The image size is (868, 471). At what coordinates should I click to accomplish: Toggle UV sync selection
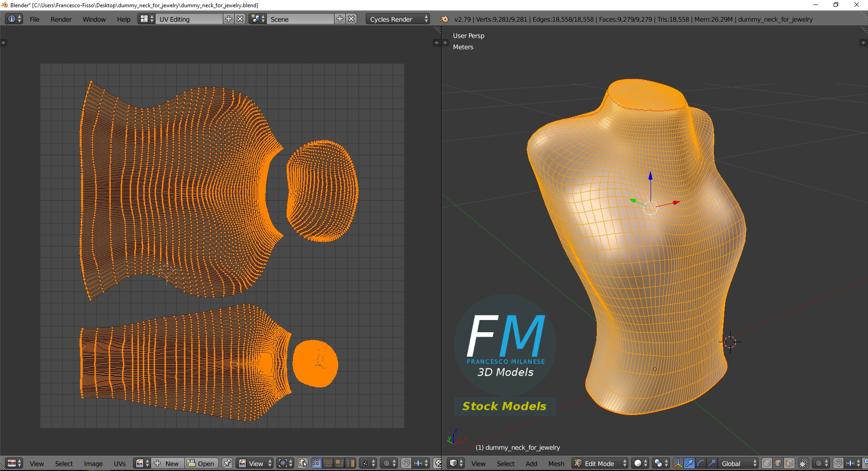click(x=303, y=463)
